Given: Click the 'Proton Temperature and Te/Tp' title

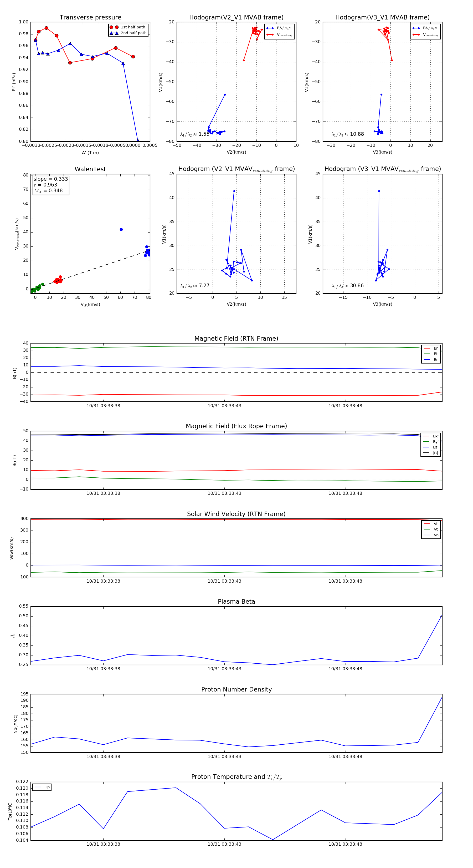Looking at the screenshot, I should (x=236, y=777).
